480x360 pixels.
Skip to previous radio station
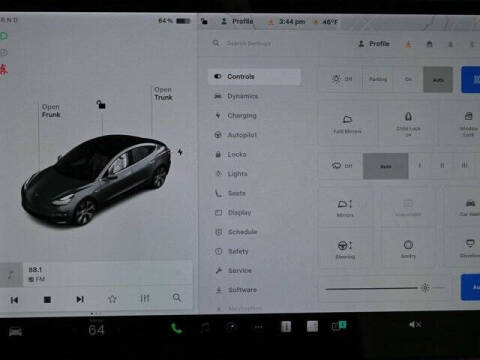14,300
